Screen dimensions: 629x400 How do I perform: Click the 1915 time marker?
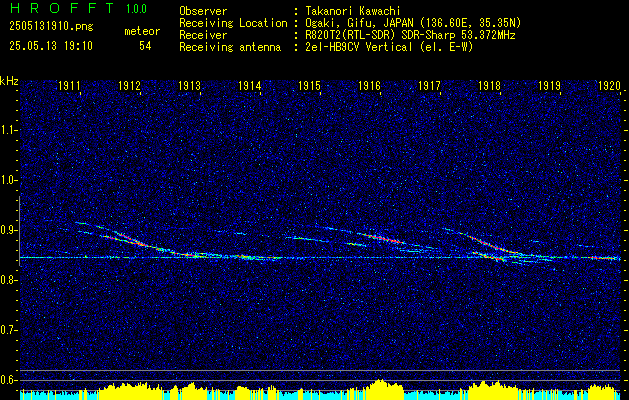(x=309, y=85)
